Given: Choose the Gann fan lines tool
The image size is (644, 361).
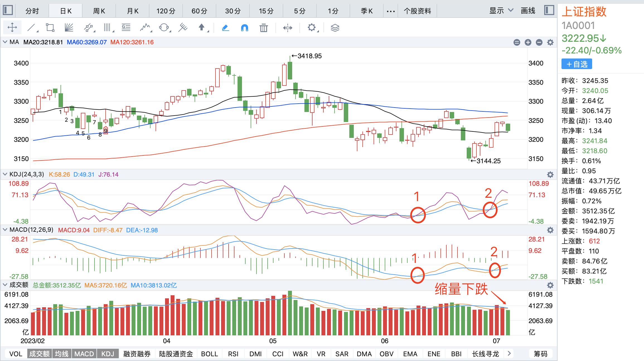Looking at the screenshot, I should pyautogui.click(x=69, y=28).
